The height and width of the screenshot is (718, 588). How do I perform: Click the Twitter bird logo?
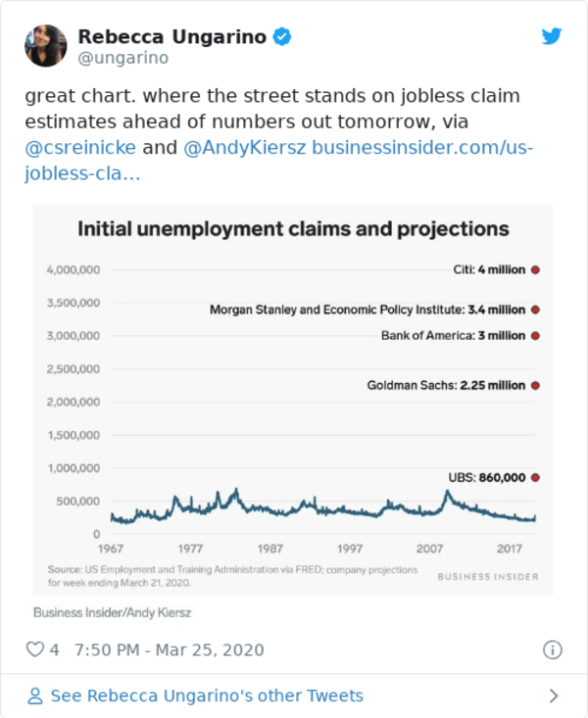(x=552, y=36)
